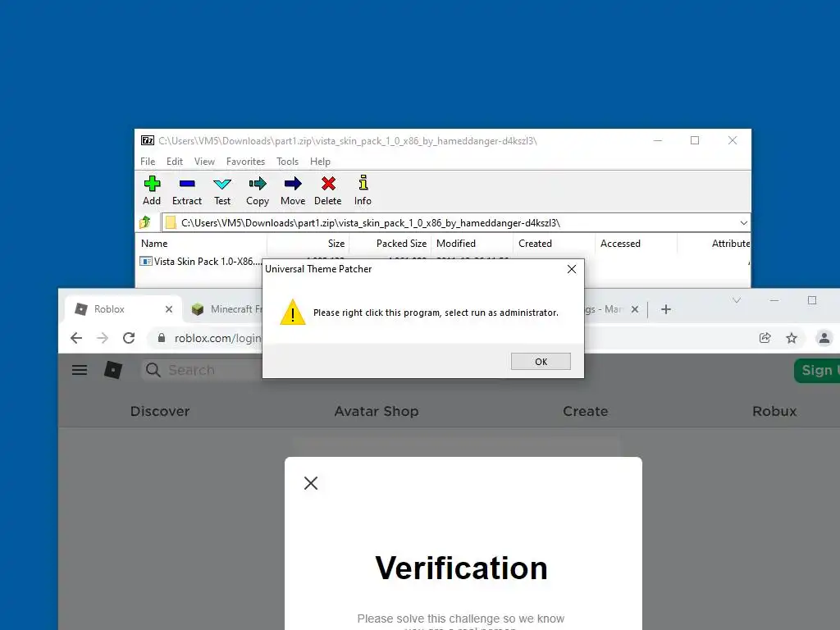The height and width of the screenshot is (630, 840).
Task: Close the Verification popup with X
Action: [x=311, y=483]
